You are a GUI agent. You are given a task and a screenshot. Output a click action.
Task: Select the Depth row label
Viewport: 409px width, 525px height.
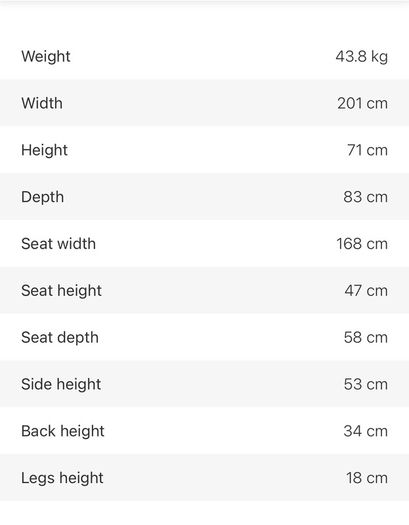pos(43,197)
